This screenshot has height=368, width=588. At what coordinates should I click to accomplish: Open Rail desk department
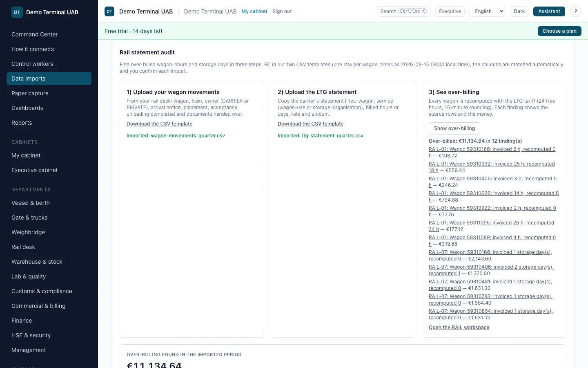49,247
